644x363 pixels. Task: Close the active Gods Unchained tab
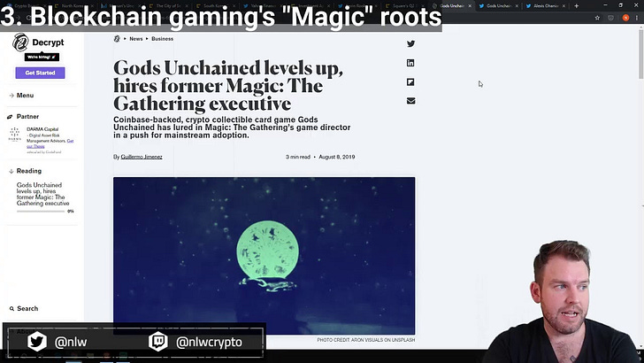tap(470, 6)
